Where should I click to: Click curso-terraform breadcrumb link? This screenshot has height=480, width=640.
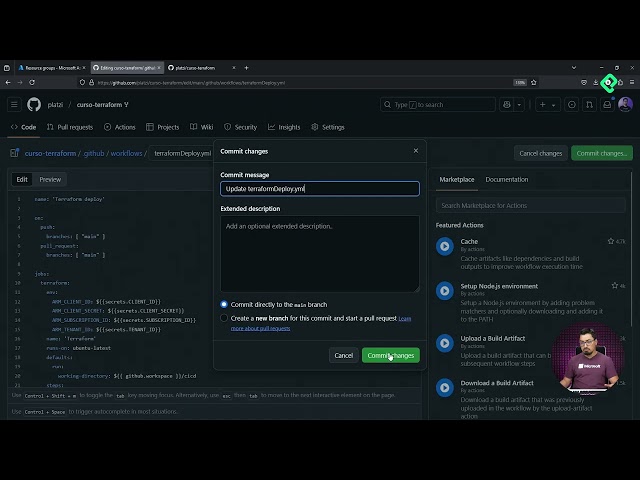point(50,153)
